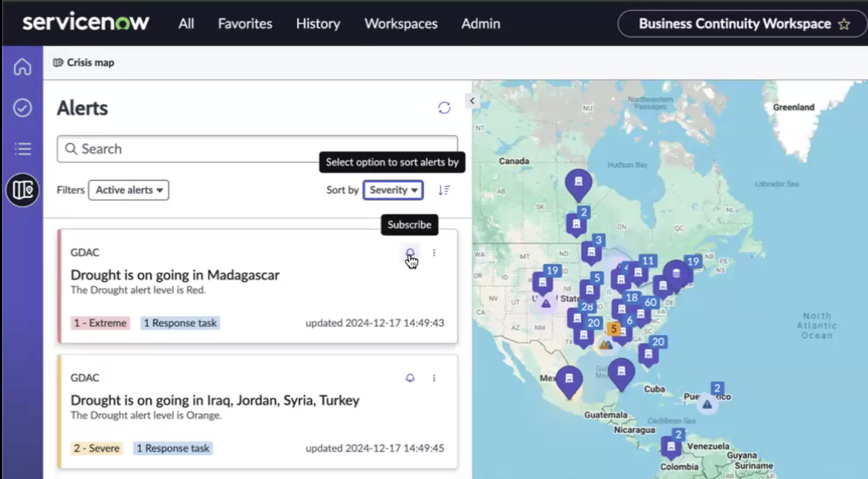Click the Puerto Rico alert triangle marker
The width and height of the screenshot is (868, 479).
pos(707,404)
